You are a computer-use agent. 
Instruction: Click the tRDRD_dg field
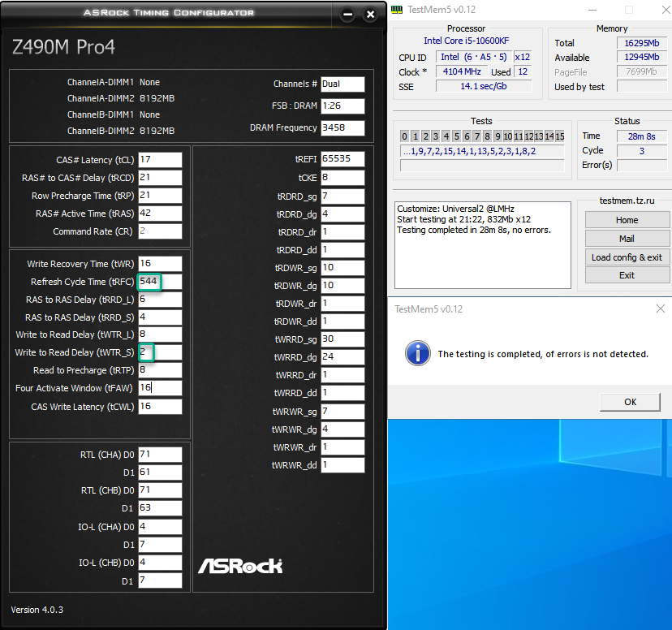pyautogui.click(x=342, y=214)
